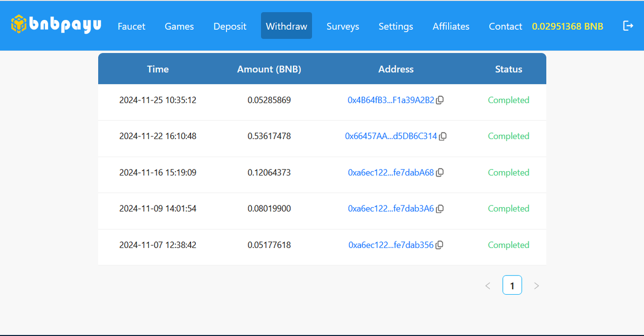Click Completed status for 2024-11-16 withdrawal
644x336 pixels.
pyautogui.click(x=509, y=173)
